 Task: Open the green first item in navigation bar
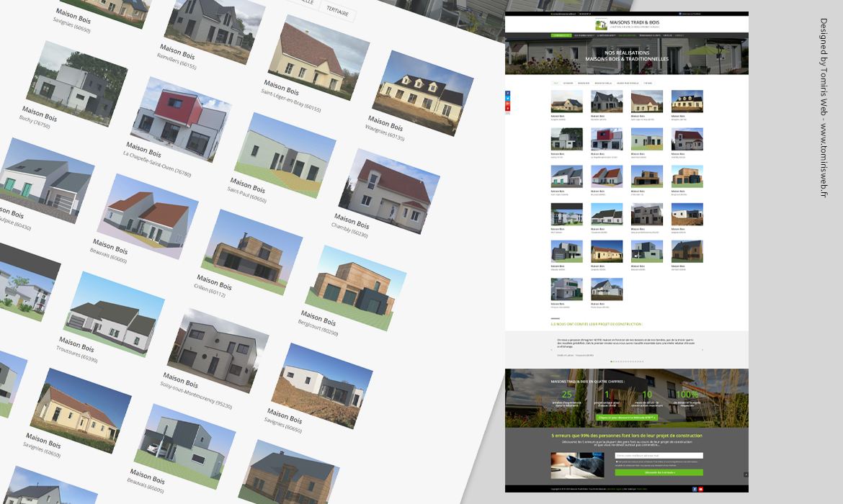[561, 35]
